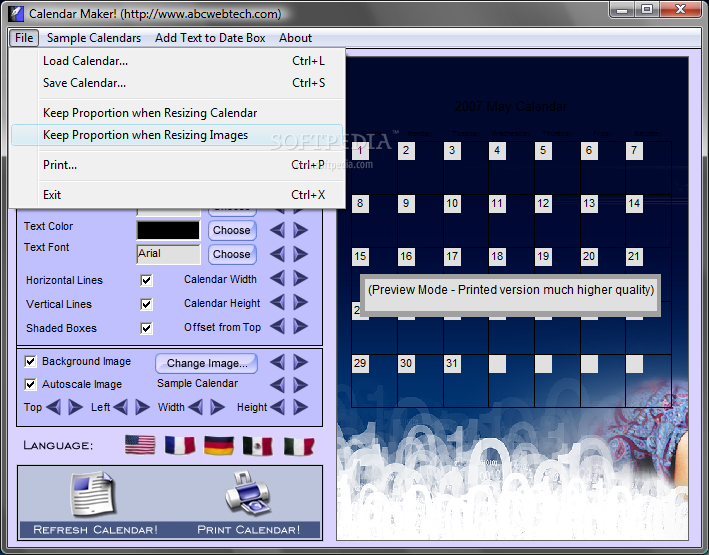Increase image Width with right arrow
709x555 pixels.
pyautogui.click(x=217, y=407)
